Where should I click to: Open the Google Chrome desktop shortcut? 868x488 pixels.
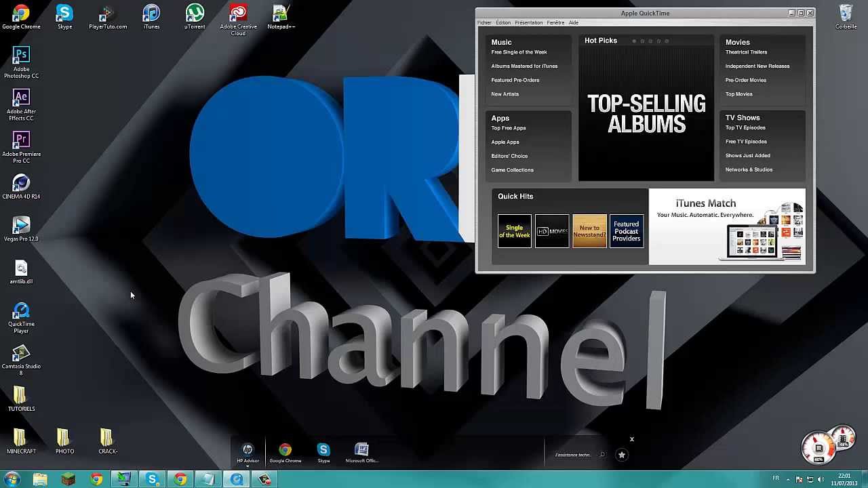pos(21,18)
